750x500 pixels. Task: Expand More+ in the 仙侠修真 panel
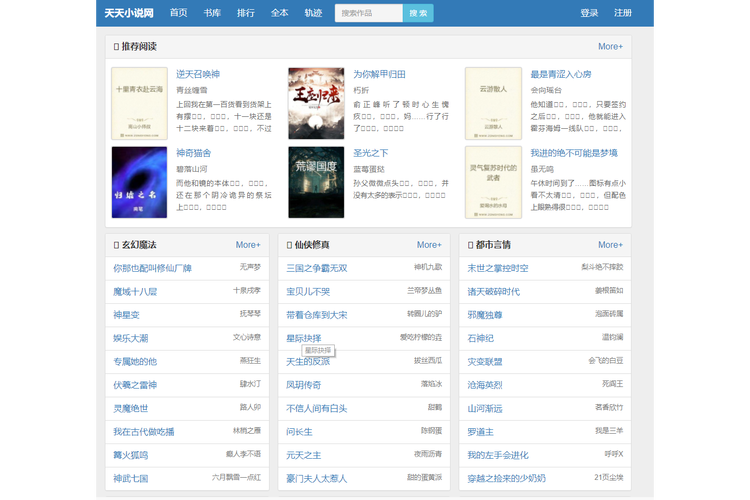(x=429, y=244)
